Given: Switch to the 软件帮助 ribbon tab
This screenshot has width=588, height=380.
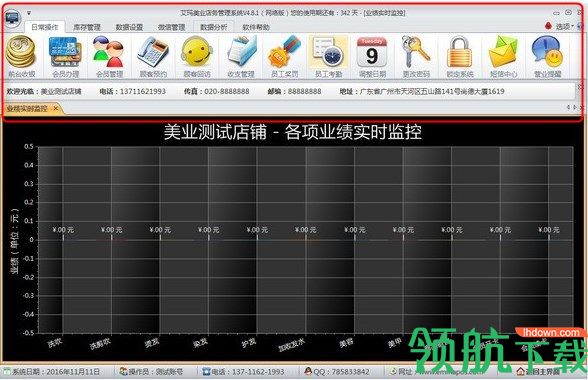Looking at the screenshot, I should click(x=256, y=27).
